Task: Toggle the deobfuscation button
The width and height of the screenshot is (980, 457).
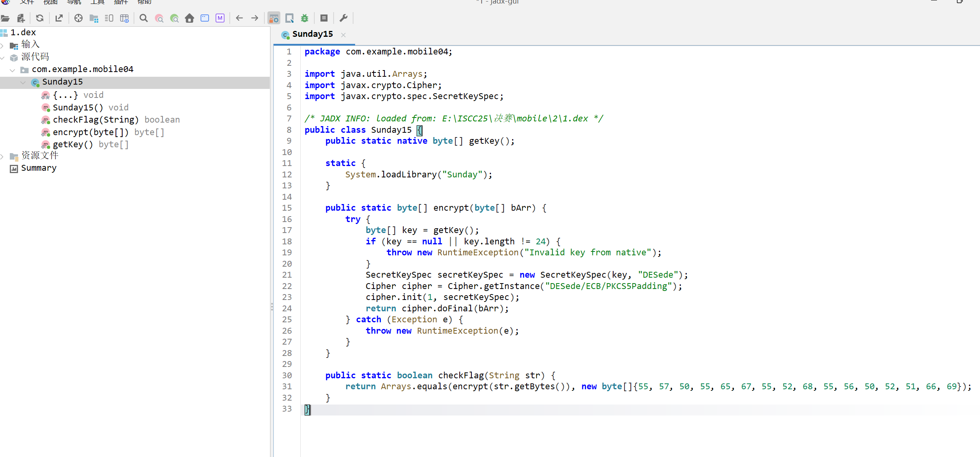Action: [x=274, y=18]
